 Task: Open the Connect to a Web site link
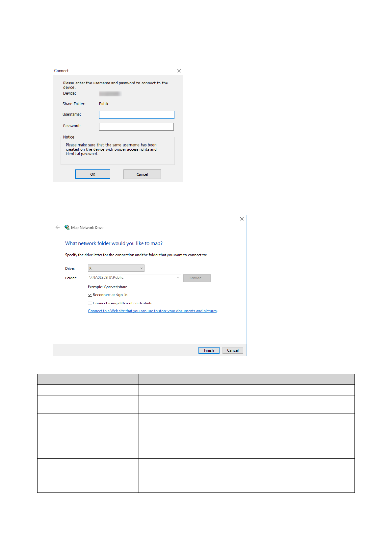click(x=152, y=311)
